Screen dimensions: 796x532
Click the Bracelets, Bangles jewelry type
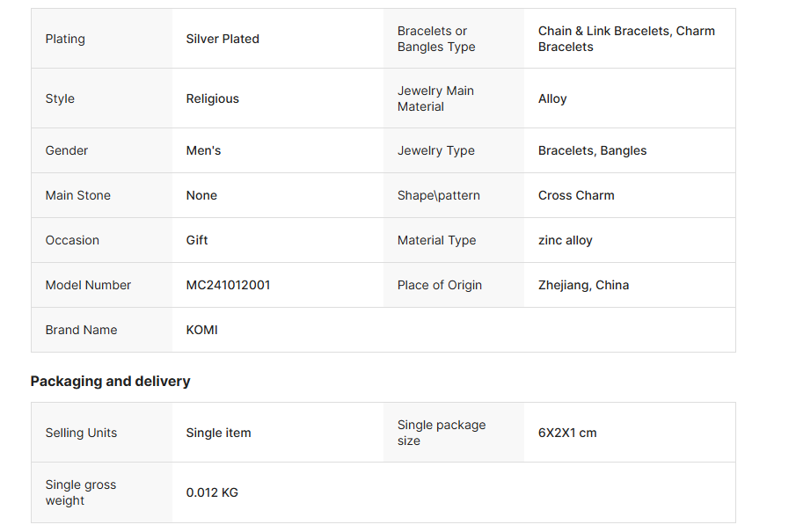(592, 150)
